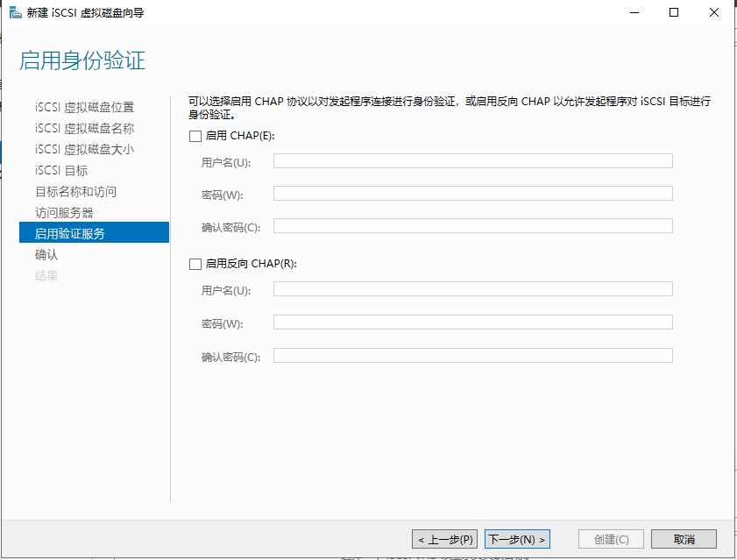Click the 上一步(P) button
Screen dimensions: 737x560
(445, 539)
